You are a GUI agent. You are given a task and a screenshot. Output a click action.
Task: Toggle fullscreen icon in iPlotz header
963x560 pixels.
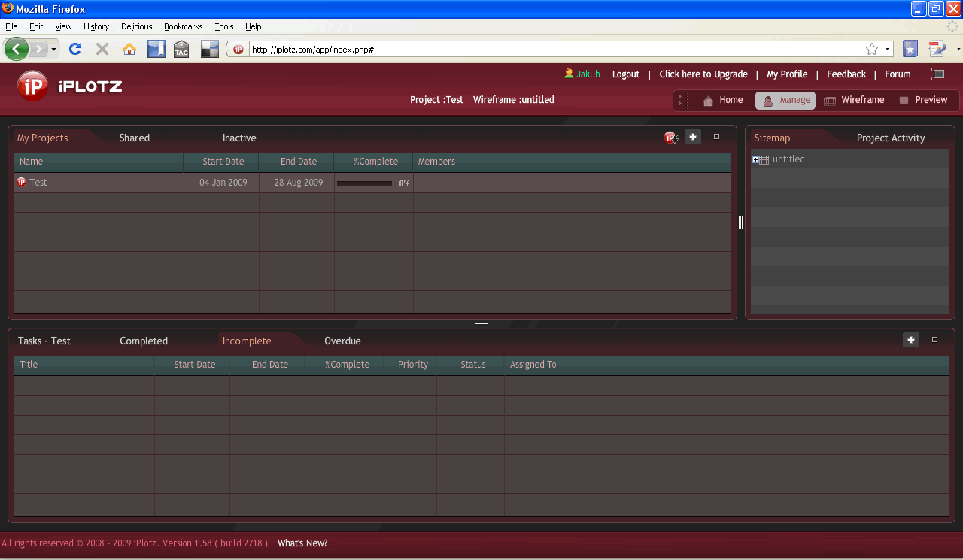[938, 74]
